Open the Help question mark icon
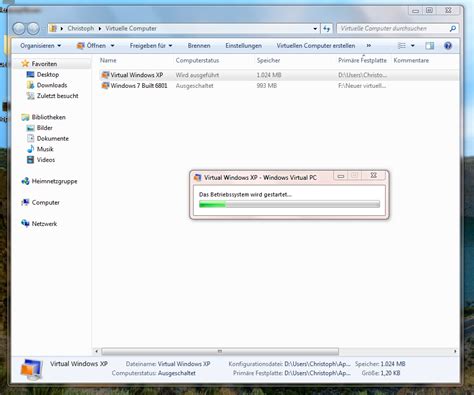Viewport: 474px width, 395px height. [448, 46]
